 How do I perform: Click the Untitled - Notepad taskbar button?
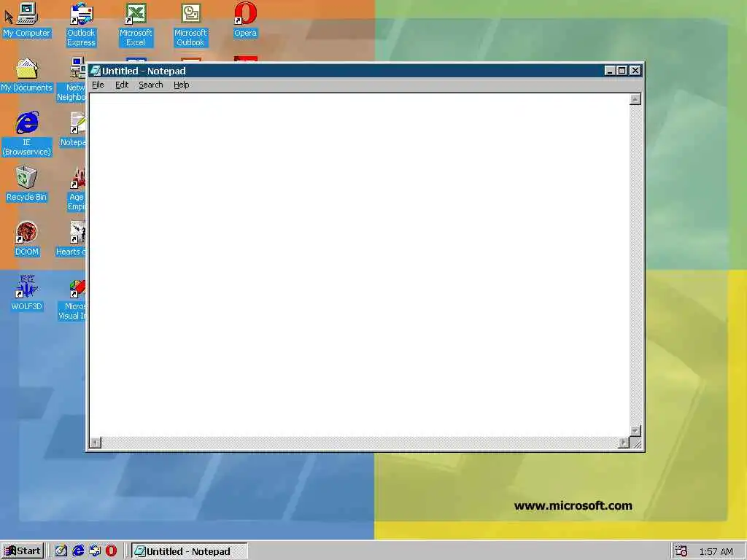pyautogui.click(x=189, y=551)
